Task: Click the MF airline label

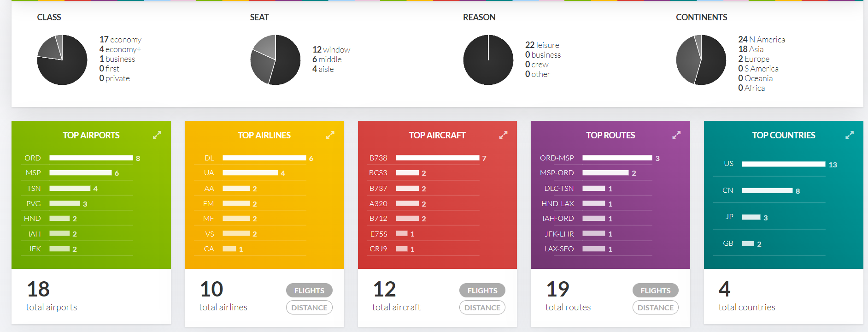Action: (209, 218)
